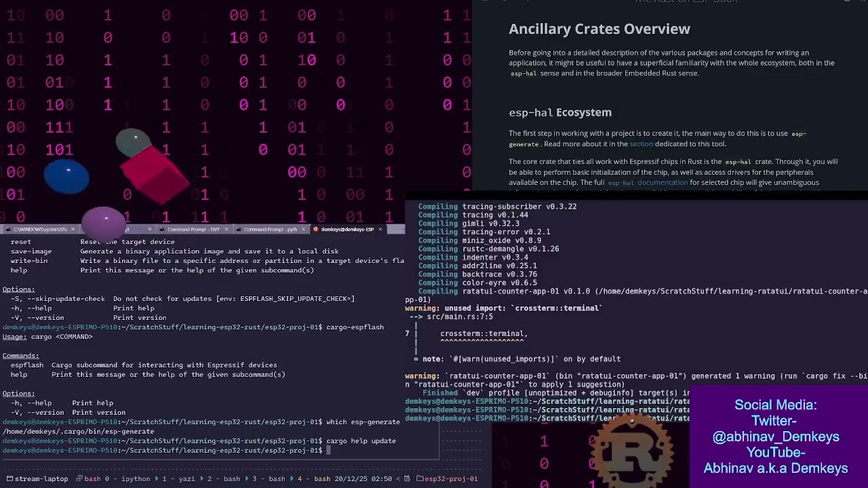Click the tmux session icon beside stream-laptop
Viewport: 868px width, 488px height.
coord(9,479)
